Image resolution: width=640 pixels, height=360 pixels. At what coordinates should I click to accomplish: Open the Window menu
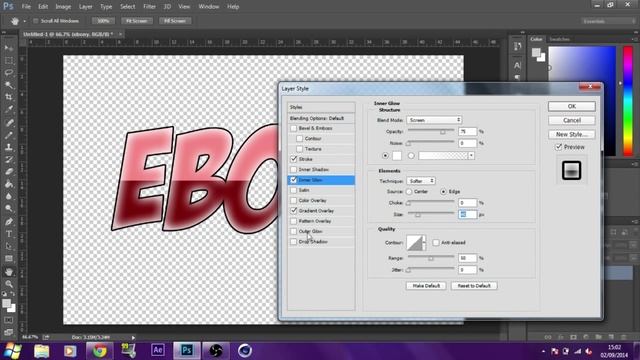point(209,7)
